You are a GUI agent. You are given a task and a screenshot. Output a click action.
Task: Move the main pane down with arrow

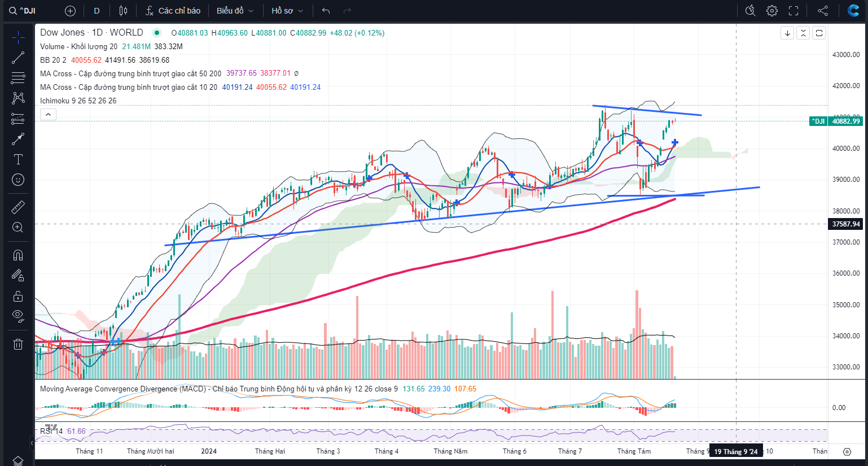click(x=787, y=33)
